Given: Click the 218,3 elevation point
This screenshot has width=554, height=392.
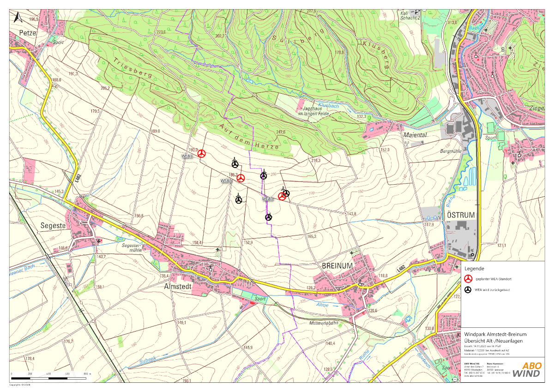Looking at the screenshot, I should [316, 160].
